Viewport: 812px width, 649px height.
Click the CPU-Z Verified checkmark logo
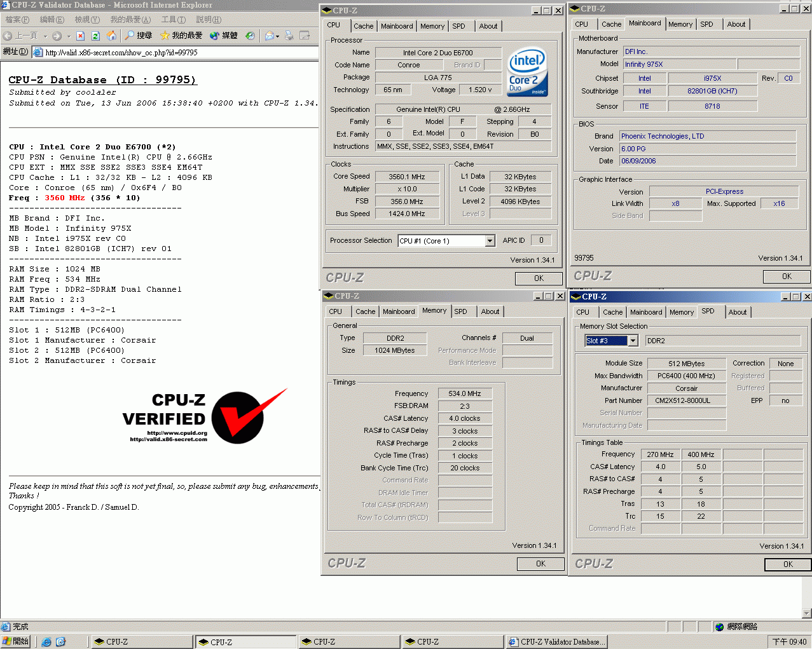click(205, 417)
